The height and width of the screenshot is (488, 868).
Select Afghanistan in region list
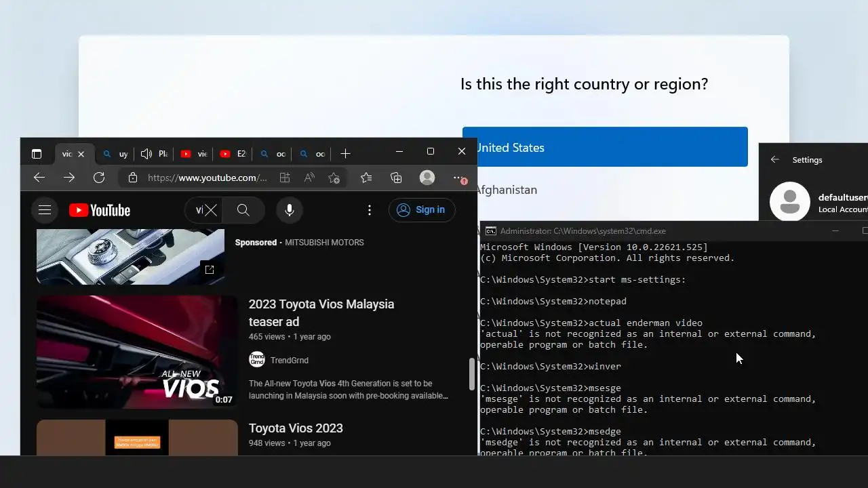coord(507,190)
